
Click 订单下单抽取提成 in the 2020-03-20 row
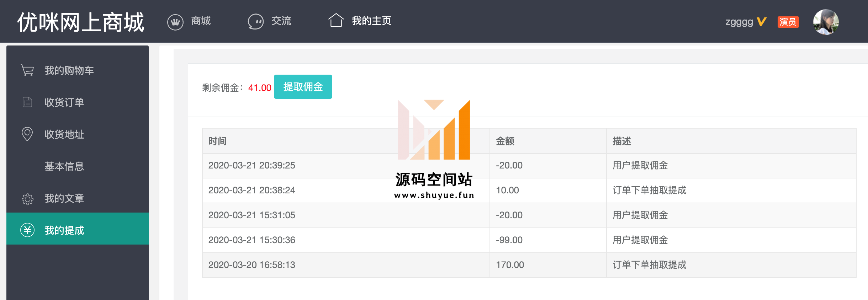[x=650, y=265]
